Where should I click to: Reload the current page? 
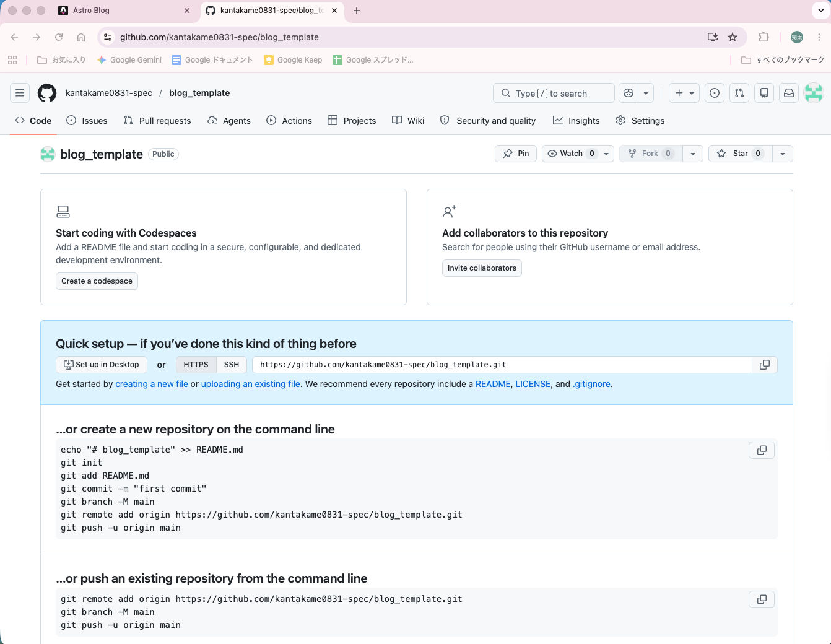[x=59, y=37]
